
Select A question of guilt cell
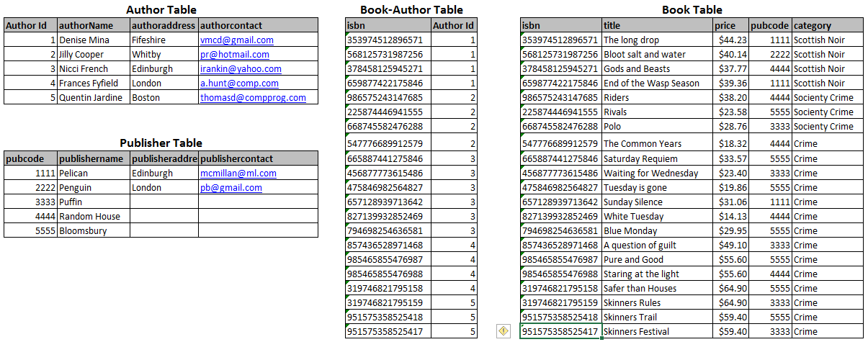(x=657, y=246)
